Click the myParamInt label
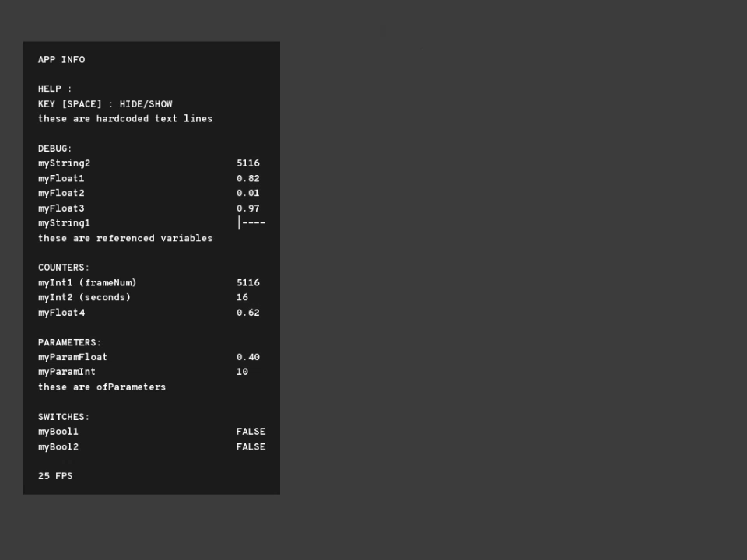This screenshot has width=747, height=560. [67, 372]
